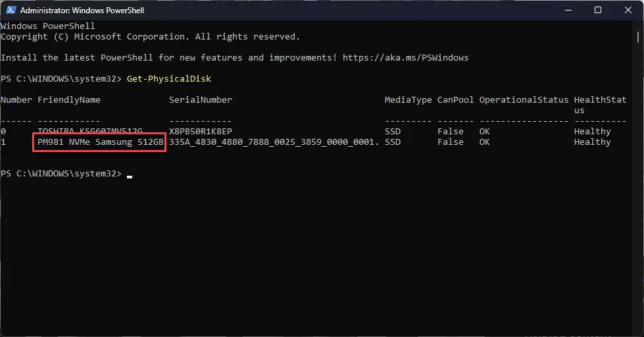Click the https://aka.ms/PSWindows link

tap(405, 57)
